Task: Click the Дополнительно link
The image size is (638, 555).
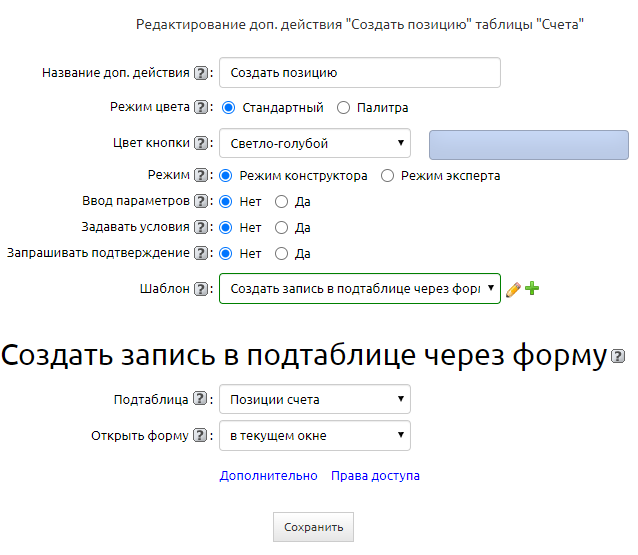Action: (x=268, y=476)
